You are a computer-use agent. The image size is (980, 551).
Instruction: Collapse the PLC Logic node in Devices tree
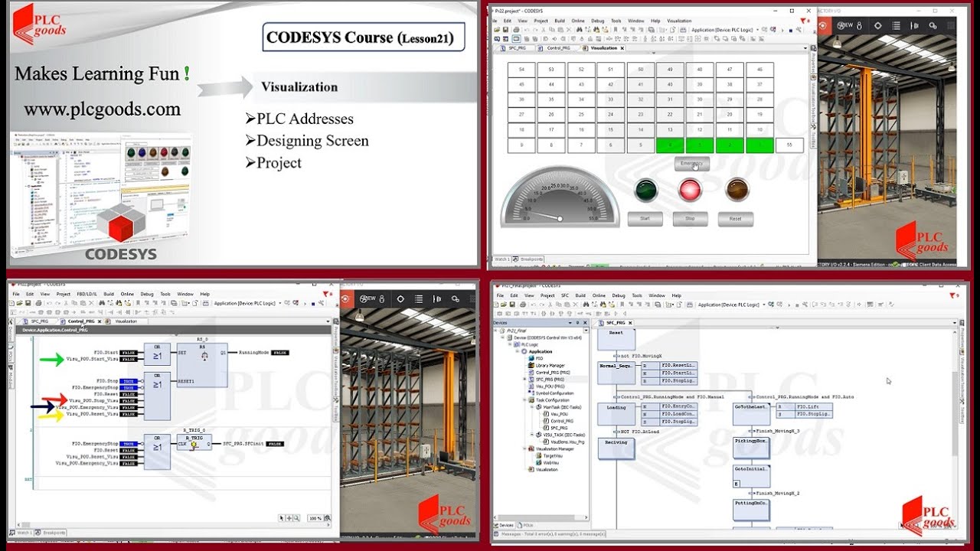click(510, 344)
